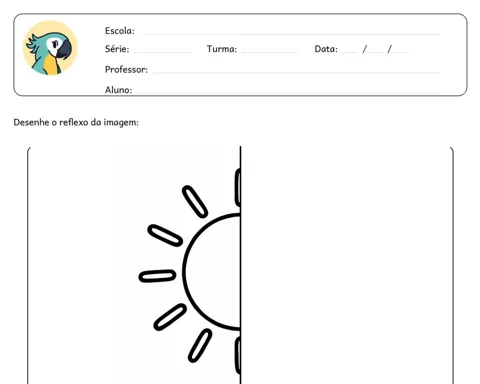Select the steep diagonal ray below the sun
The height and width of the screenshot is (384, 480).
tap(200, 345)
